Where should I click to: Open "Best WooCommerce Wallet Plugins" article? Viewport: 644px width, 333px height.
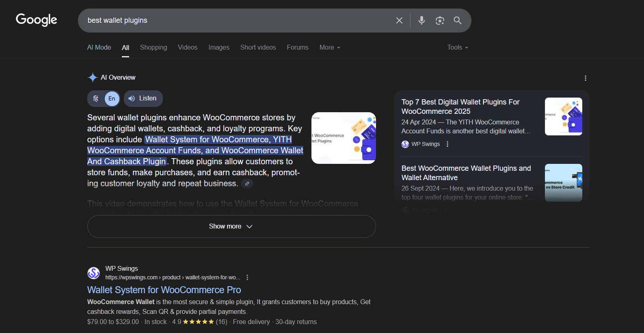pyautogui.click(x=466, y=173)
